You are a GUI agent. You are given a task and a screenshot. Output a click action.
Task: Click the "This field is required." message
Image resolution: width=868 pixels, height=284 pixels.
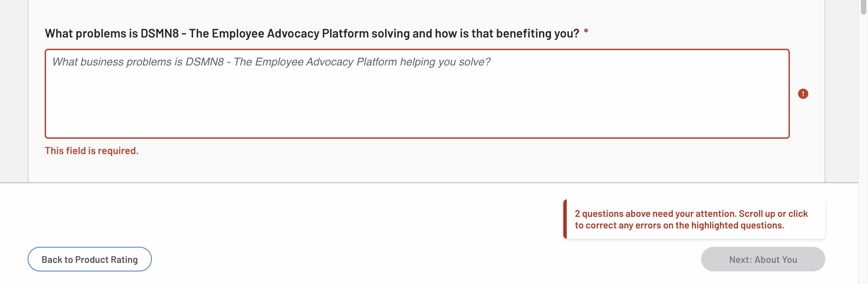coord(91,151)
